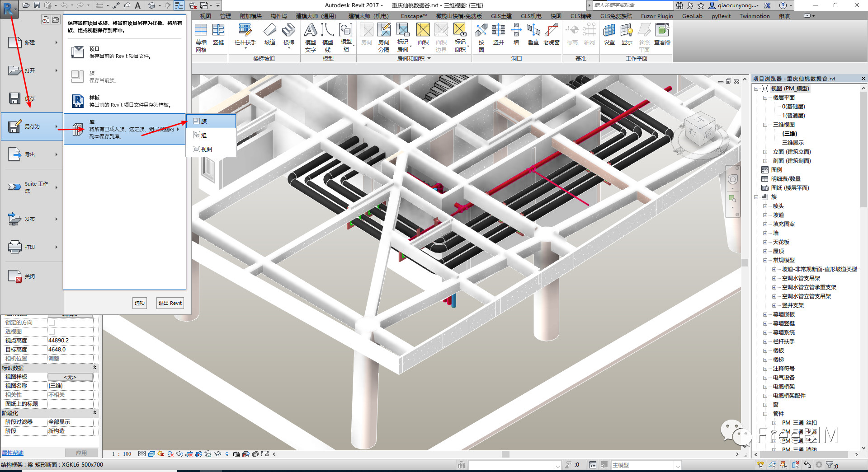Open the Room and Area (房间和面积) panel dropdown
Image resolution: width=868 pixels, height=472 pixels.
pos(414,58)
